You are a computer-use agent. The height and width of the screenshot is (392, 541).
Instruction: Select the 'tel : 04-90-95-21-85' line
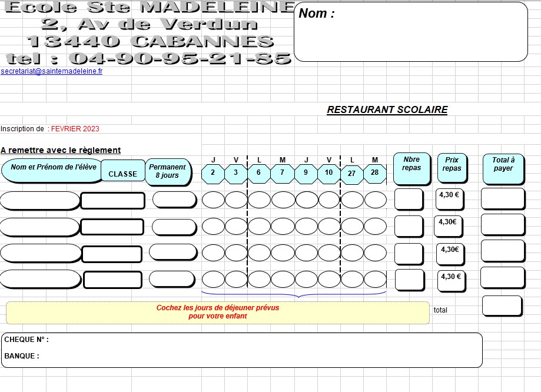click(148, 58)
